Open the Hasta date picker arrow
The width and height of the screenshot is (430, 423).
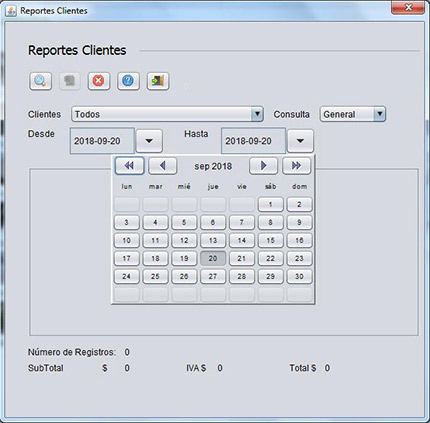tap(300, 141)
